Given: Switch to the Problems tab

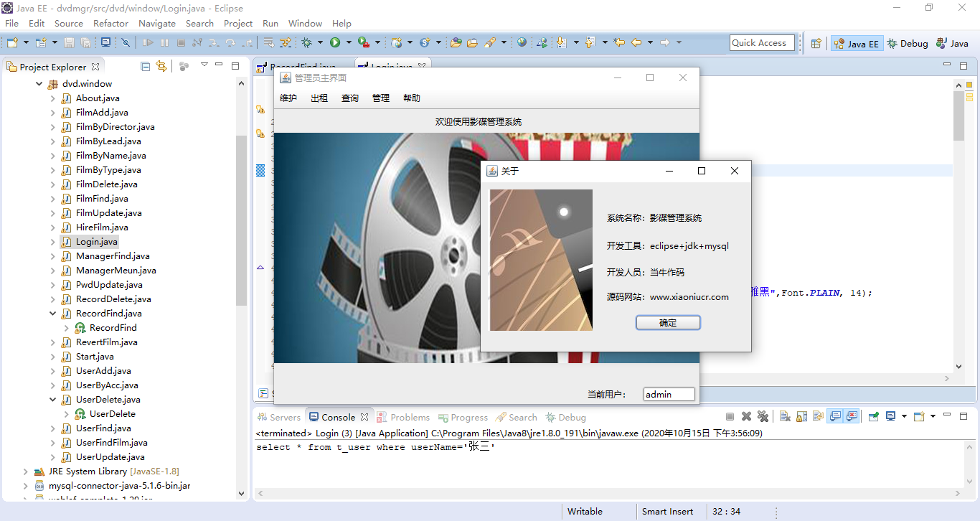Looking at the screenshot, I should (x=403, y=417).
